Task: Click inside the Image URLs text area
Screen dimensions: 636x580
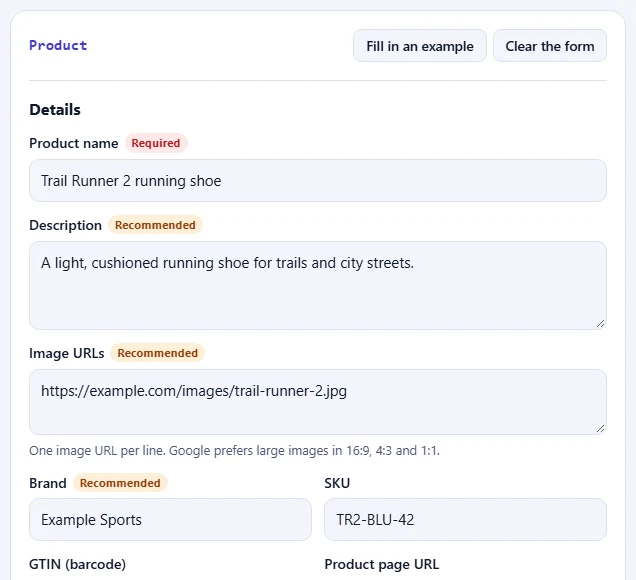Action: [318, 402]
